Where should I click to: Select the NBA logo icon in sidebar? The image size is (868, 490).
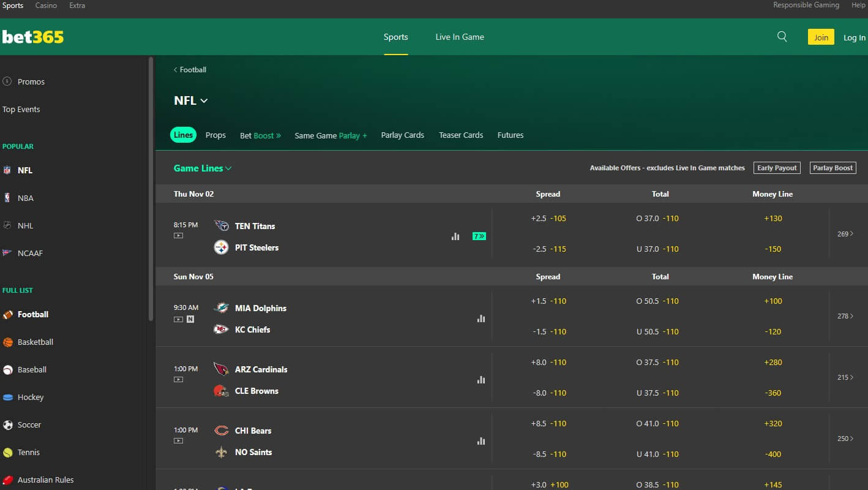click(7, 198)
